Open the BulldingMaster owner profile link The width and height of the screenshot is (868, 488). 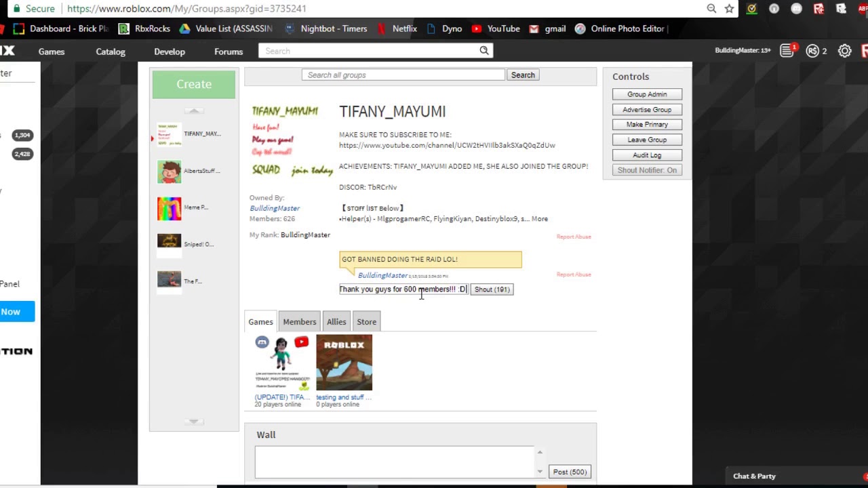point(275,208)
